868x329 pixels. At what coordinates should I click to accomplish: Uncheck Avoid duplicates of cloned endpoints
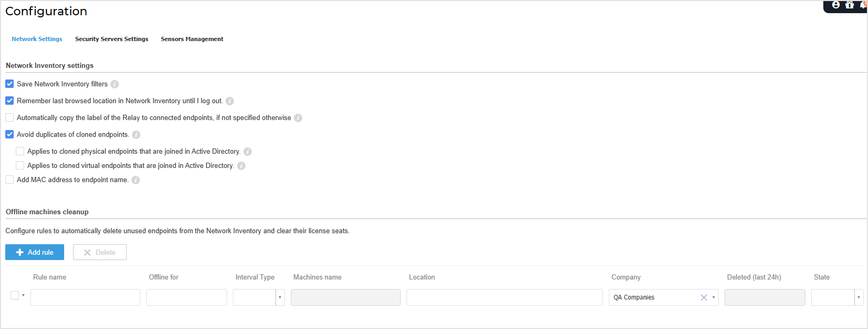tap(9, 134)
